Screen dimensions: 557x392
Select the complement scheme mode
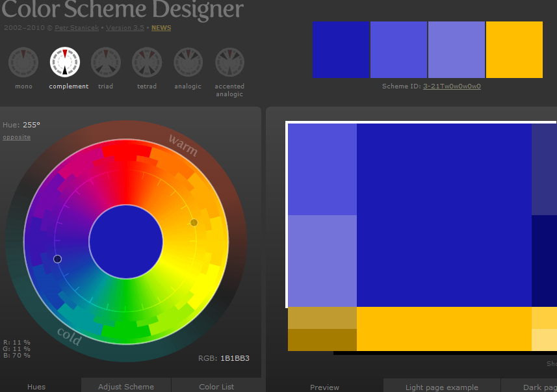coord(65,62)
